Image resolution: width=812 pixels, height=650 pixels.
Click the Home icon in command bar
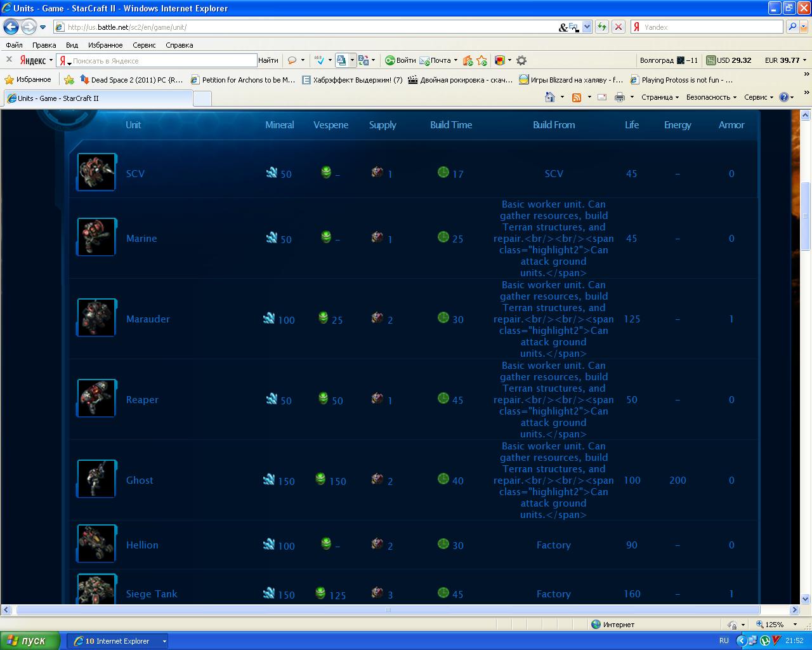550,97
